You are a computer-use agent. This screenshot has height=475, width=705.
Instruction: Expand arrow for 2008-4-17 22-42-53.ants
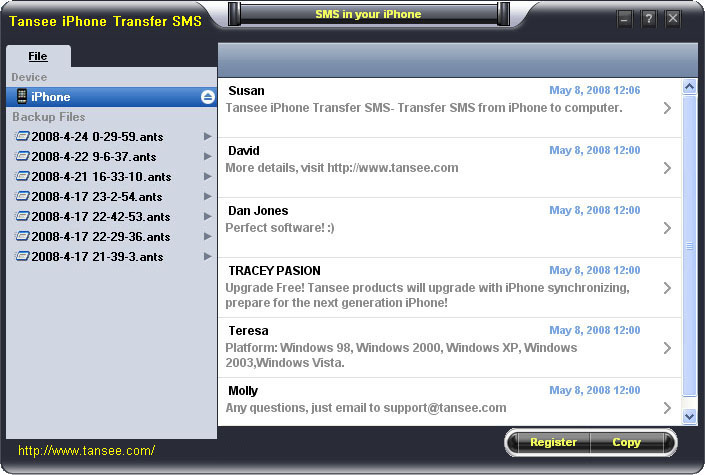click(x=207, y=216)
